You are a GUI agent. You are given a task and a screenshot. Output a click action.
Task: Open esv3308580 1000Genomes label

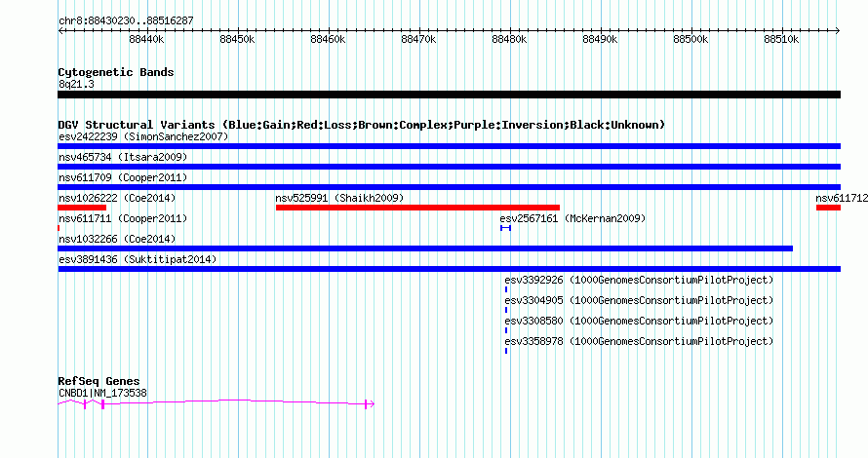pos(639,321)
